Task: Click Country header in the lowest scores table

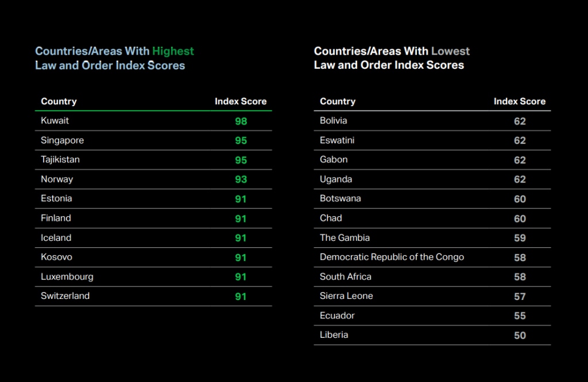Action: [338, 102]
